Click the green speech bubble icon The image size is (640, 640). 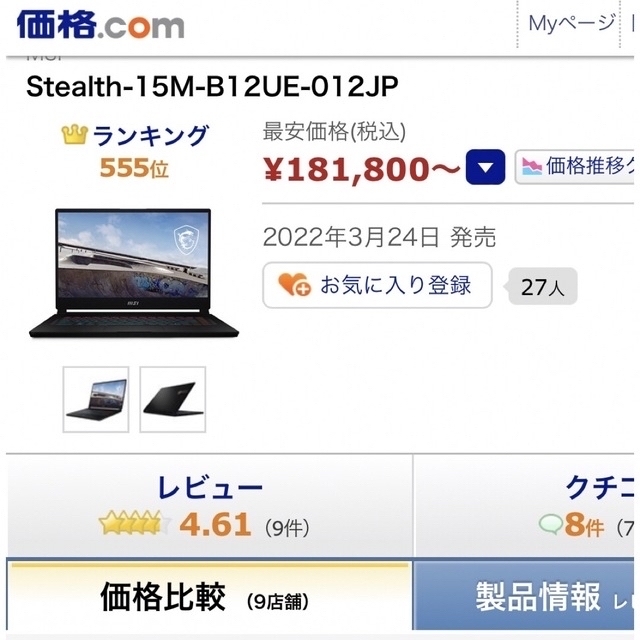(x=550, y=524)
